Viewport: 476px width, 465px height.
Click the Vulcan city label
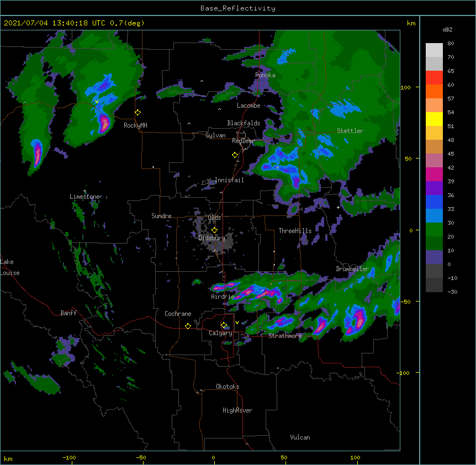(x=300, y=437)
